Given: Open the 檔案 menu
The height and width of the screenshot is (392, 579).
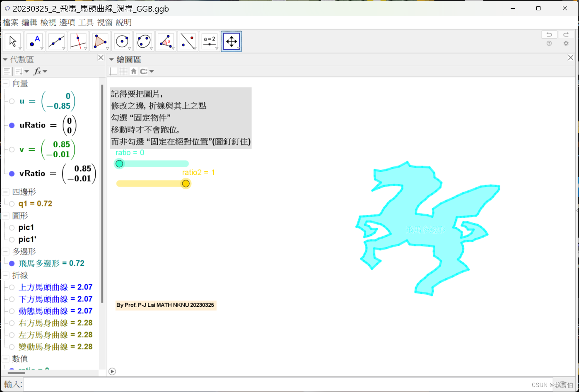Looking at the screenshot, I should click(x=10, y=22).
